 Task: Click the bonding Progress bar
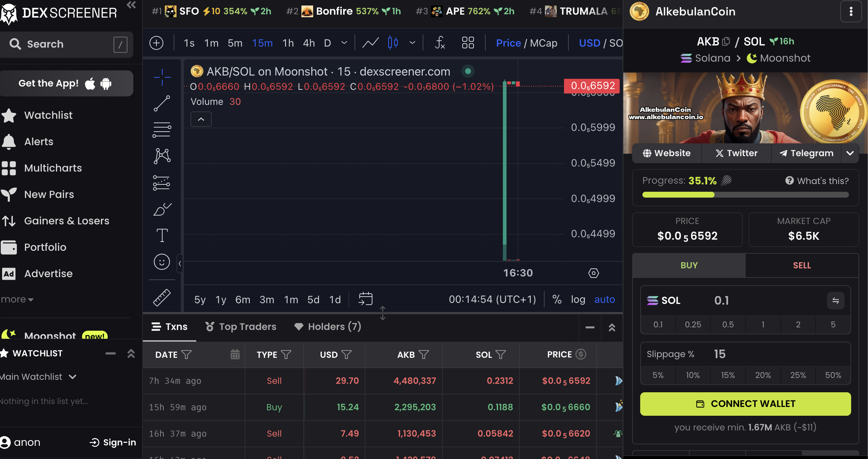click(x=745, y=195)
